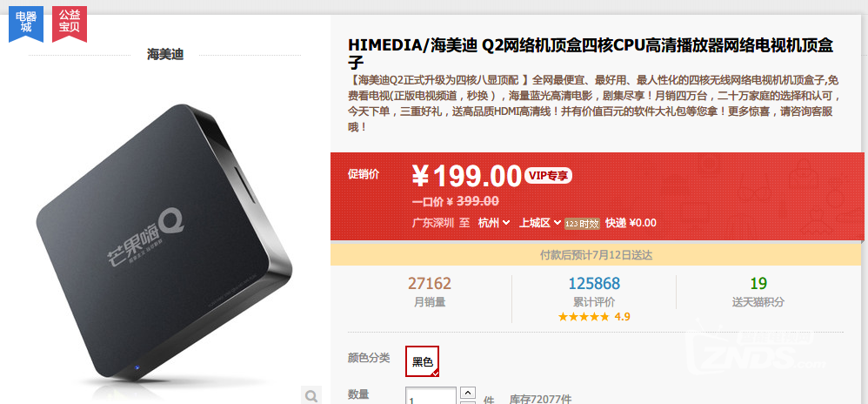Select the 黑色 color option

coord(423,361)
